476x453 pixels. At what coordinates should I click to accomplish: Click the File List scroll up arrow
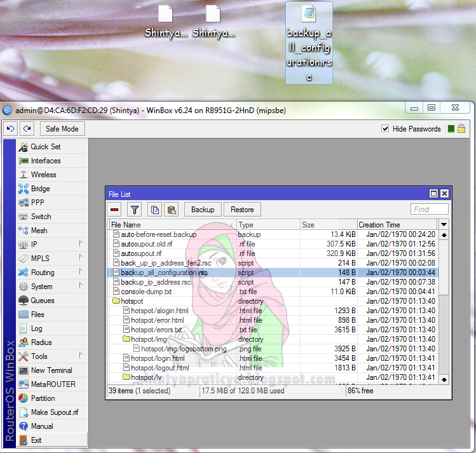pos(444,235)
